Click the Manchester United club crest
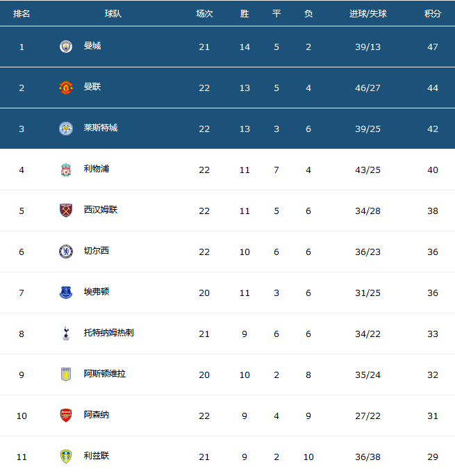 [x=66, y=88]
